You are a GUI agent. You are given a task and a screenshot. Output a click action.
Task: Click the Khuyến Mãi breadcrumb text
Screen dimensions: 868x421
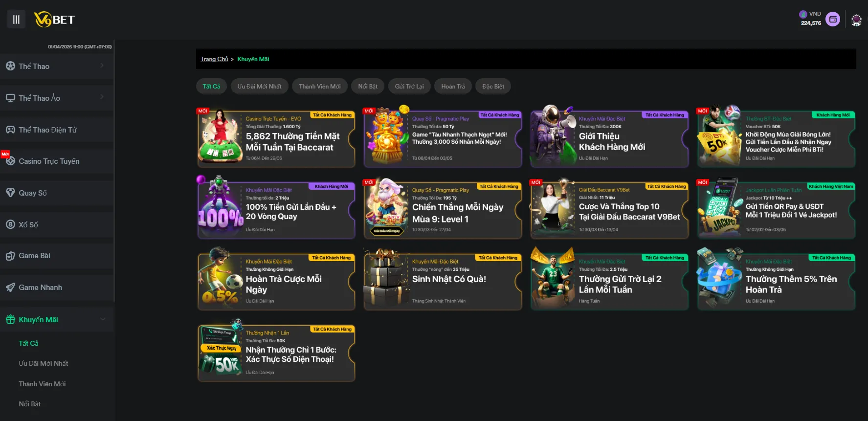coord(253,59)
